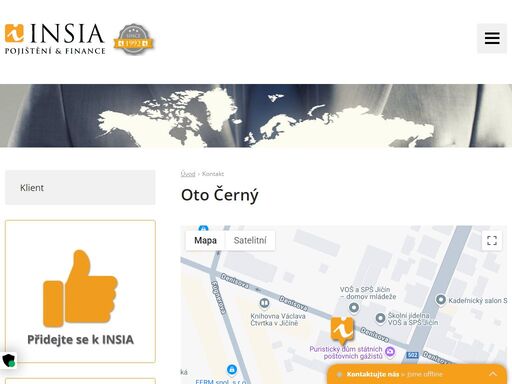Expand the chat widget chevron
This screenshot has height=384, width=512.
click(x=493, y=374)
